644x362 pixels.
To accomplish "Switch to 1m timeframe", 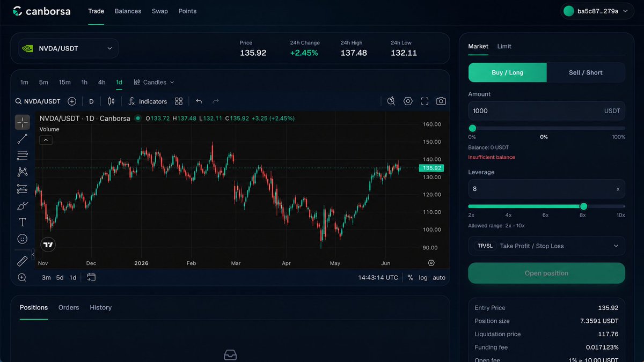I will click(x=24, y=82).
